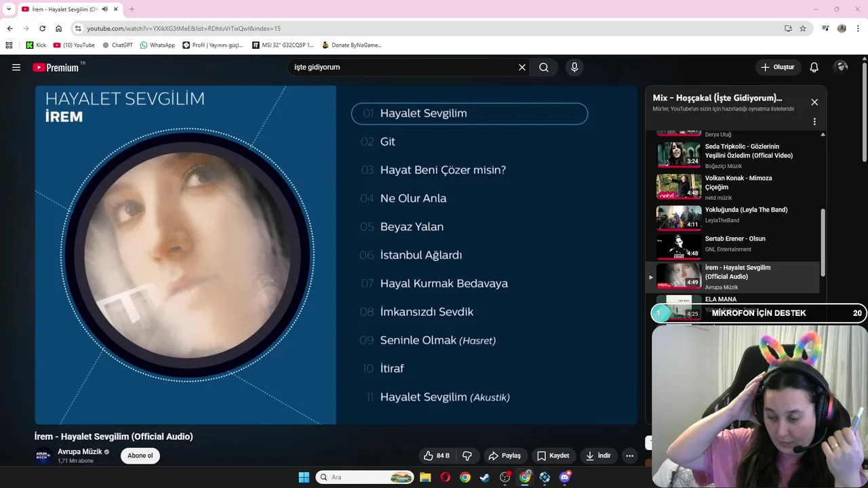This screenshot has width=868, height=488.
Task: Click the Mix - Hoşçakal playlist title
Action: pos(717,98)
